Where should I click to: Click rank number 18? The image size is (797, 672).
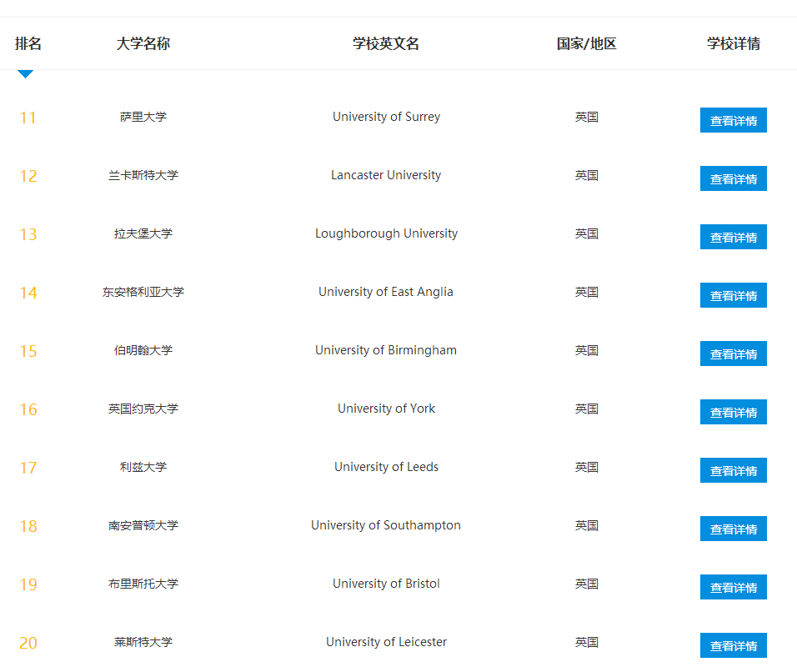pos(28,527)
